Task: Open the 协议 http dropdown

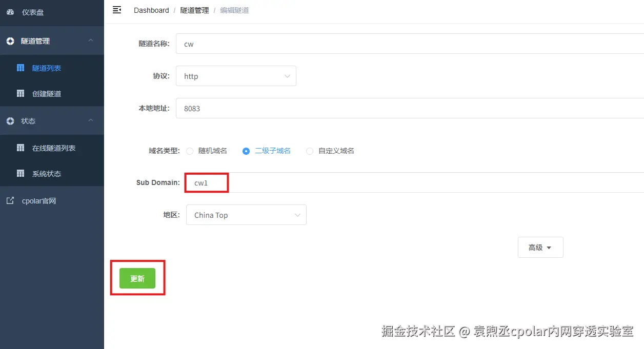Action: click(236, 76)
